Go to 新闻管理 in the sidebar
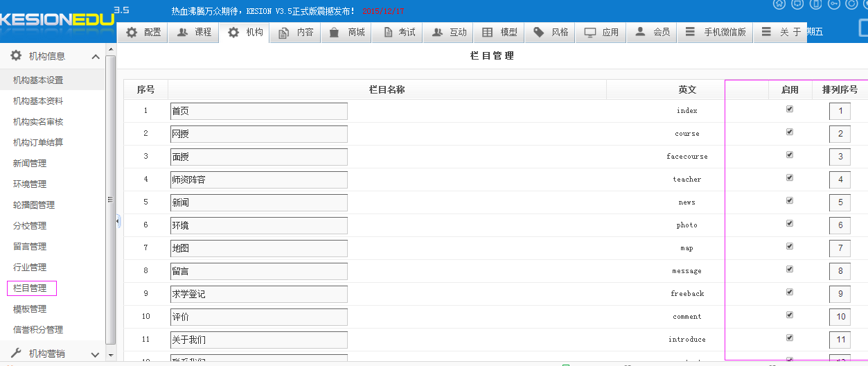This screenshot has height=366, width=868. (30, 164)
